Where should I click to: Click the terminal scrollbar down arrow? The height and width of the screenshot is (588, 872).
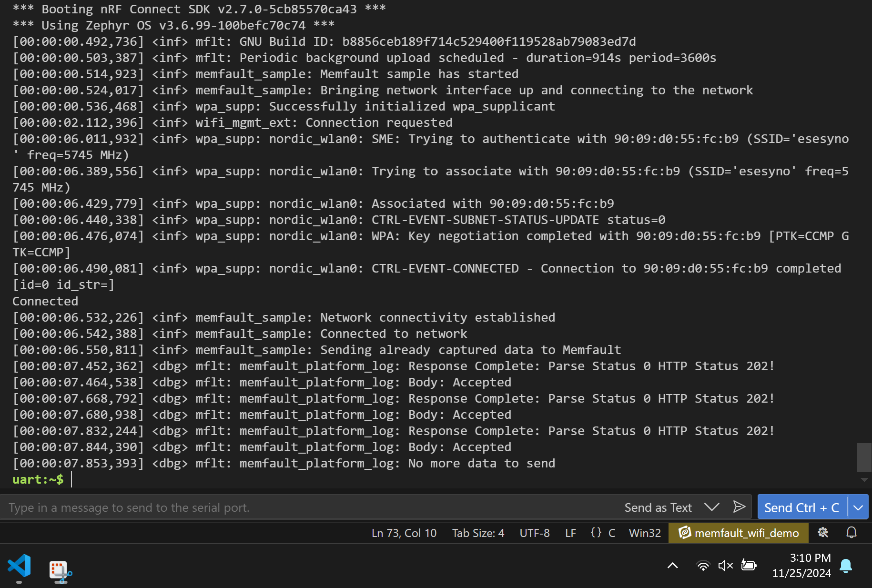pyautogui.click(x=864, y=480)
